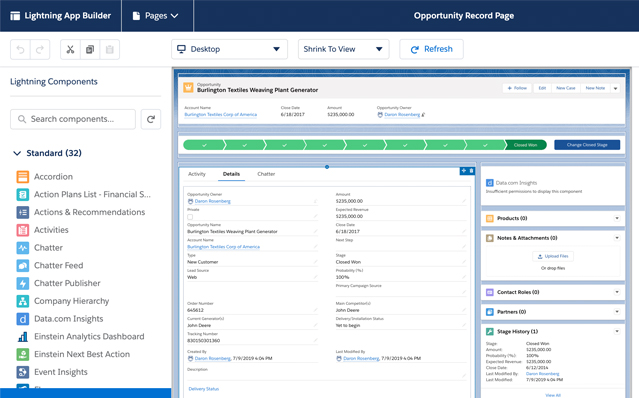Select the Action Plans List component icon
The image size is (639, 398).
point(23,195)
